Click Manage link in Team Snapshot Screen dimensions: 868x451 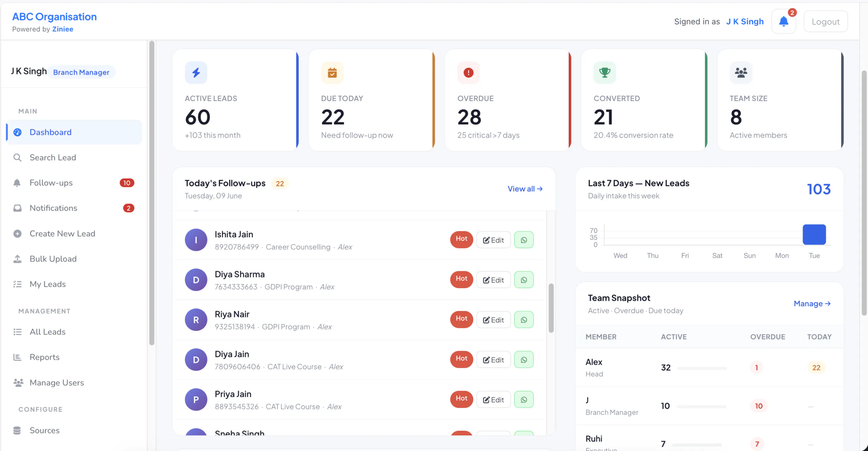click(x=812, y=303)
